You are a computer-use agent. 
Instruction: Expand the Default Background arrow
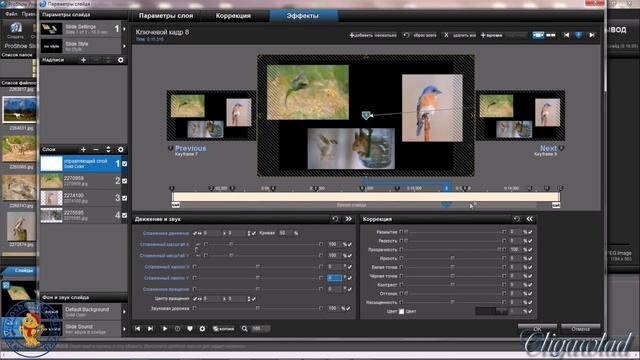pos(124,311)
